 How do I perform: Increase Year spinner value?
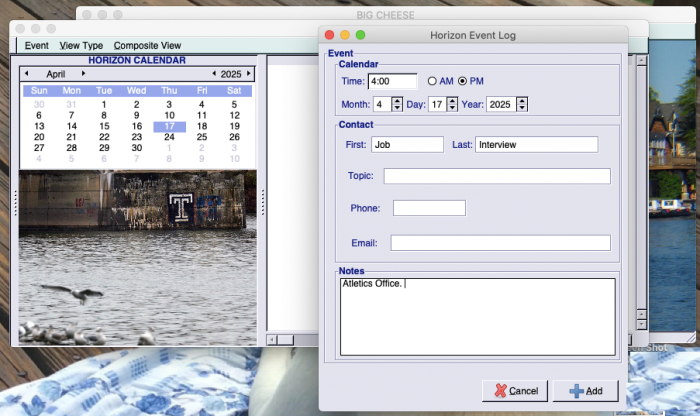pos(521,100)
